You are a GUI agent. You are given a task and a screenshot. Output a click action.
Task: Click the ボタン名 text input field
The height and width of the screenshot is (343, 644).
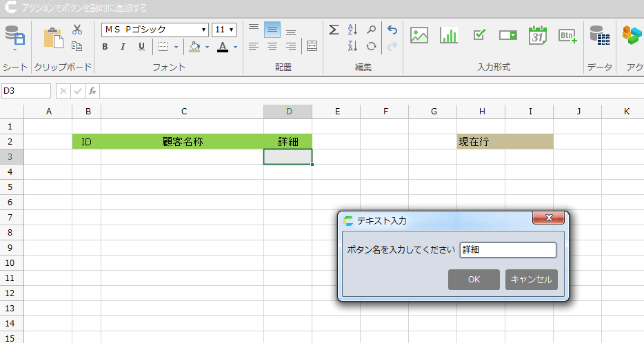click(x=507, y=249)
